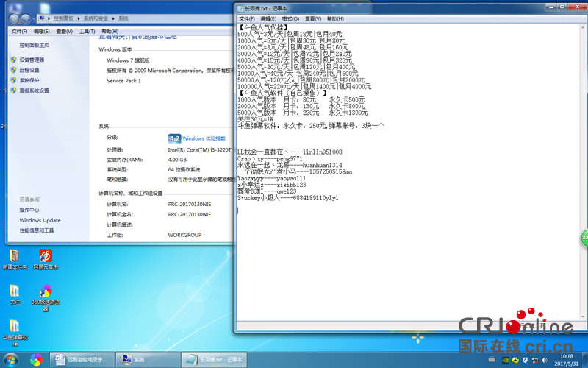Open the 高级系统设置 link
This screenshot has height=368, width=588.
[x=34, y=90]
